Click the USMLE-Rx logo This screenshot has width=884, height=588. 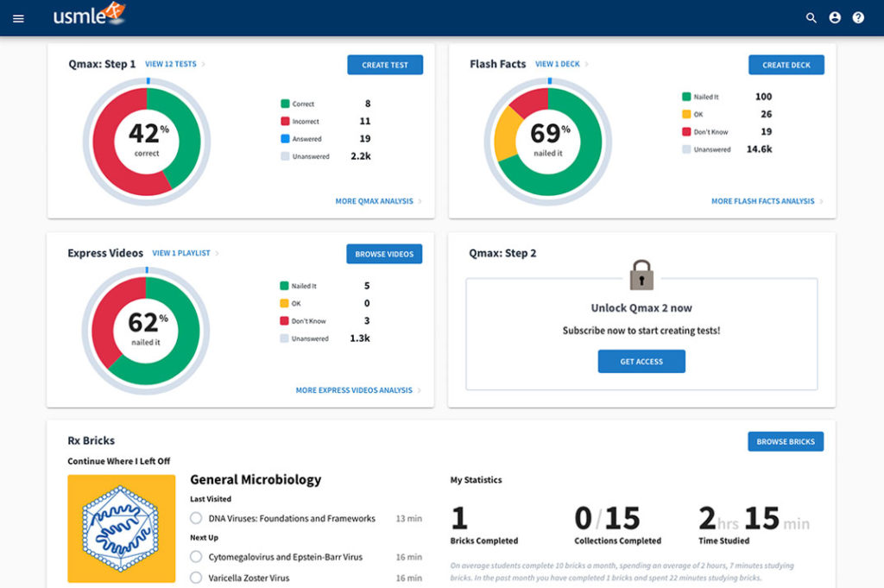(89, 16)
